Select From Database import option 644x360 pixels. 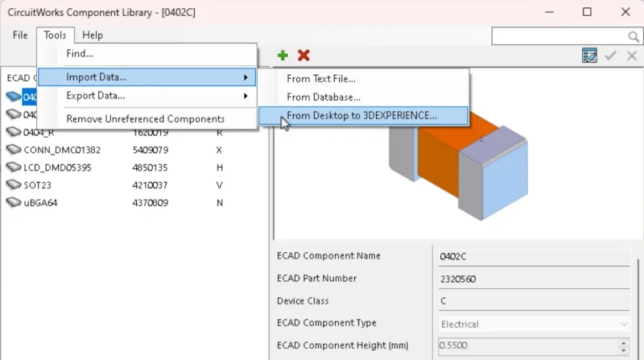[324, 97]
